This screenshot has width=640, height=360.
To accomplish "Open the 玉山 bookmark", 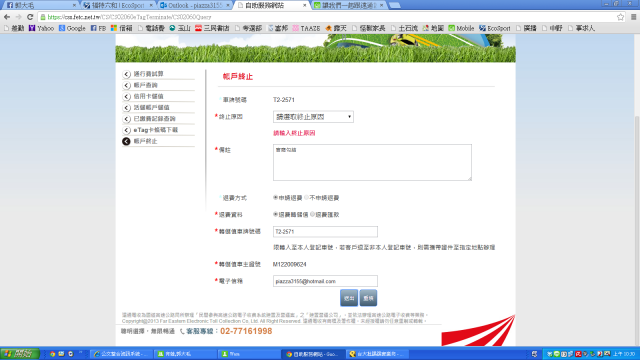I will tap(180, 28).
